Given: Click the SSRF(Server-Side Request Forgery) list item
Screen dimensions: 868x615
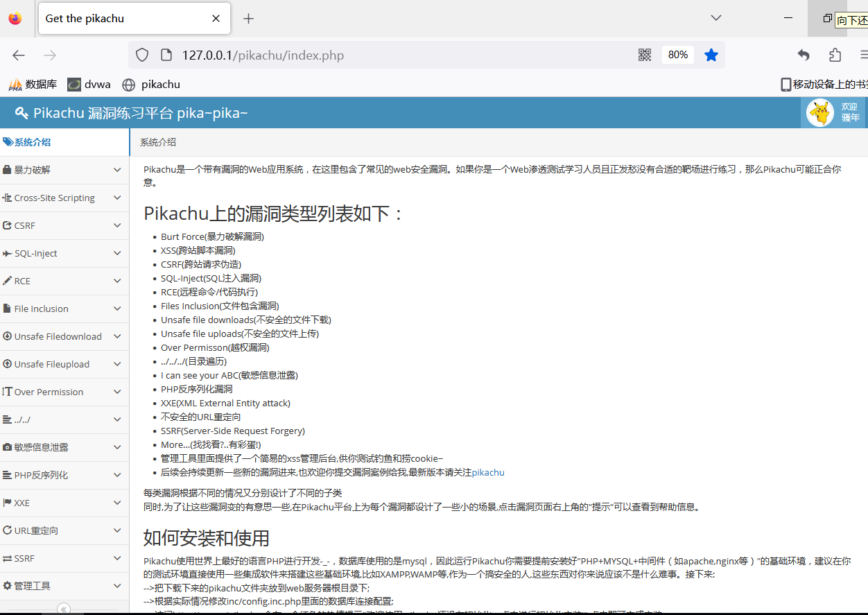Looking at the screenshot, I should tap(233, 431).
